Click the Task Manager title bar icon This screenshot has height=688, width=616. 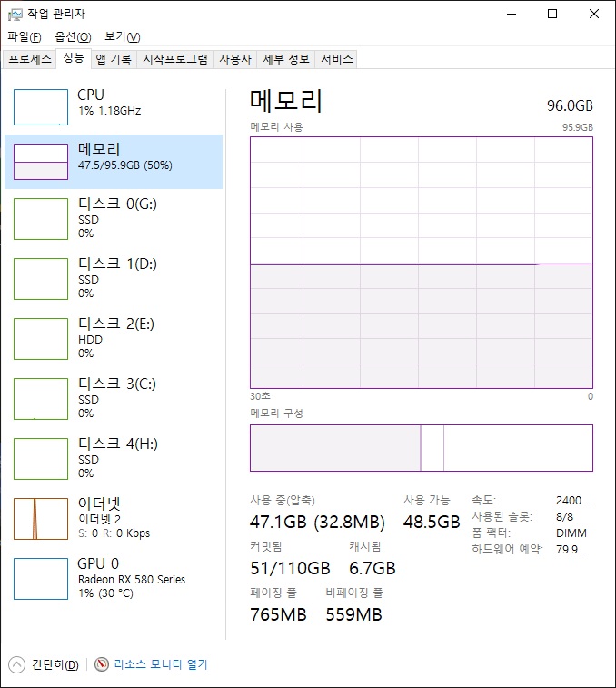pyautogui.click(x=15, y=15)
